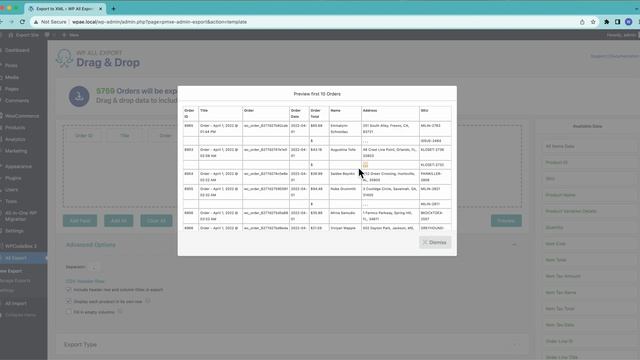This screenshot has width=640, height=360.
Task: Reload the page with the browser refresh icon
Action: point(22,22)
